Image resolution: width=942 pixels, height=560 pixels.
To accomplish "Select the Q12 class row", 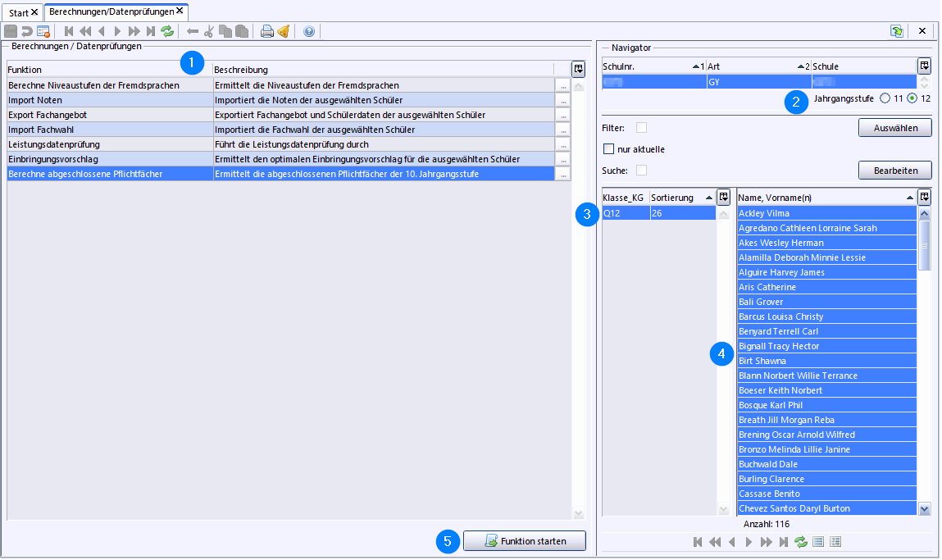I will (659, 213).
